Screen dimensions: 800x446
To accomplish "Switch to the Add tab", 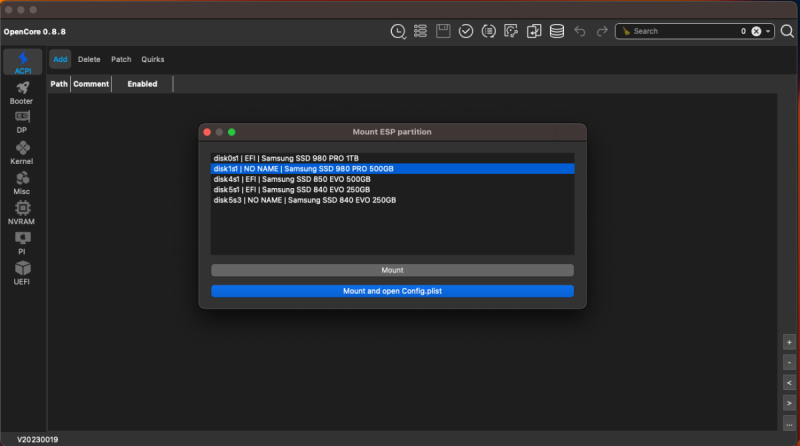I will point(60,59).
